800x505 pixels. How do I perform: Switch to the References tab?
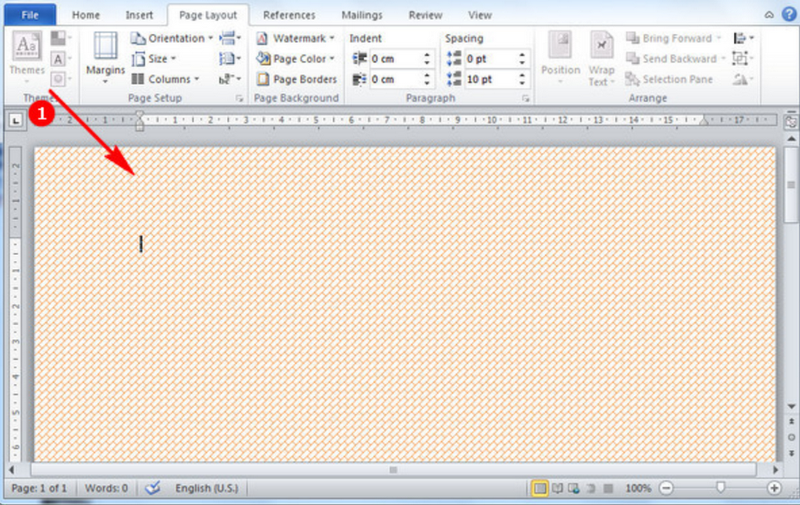tap(289, 15)
